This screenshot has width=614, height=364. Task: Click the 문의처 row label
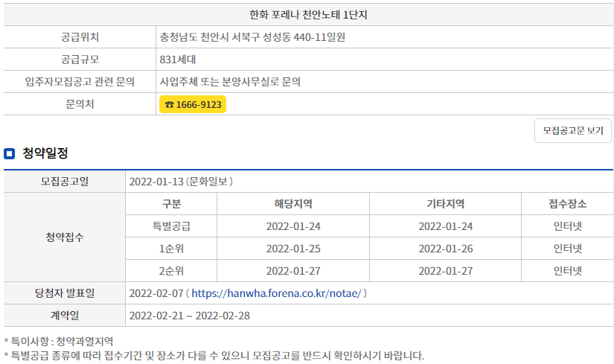[80, 104]
